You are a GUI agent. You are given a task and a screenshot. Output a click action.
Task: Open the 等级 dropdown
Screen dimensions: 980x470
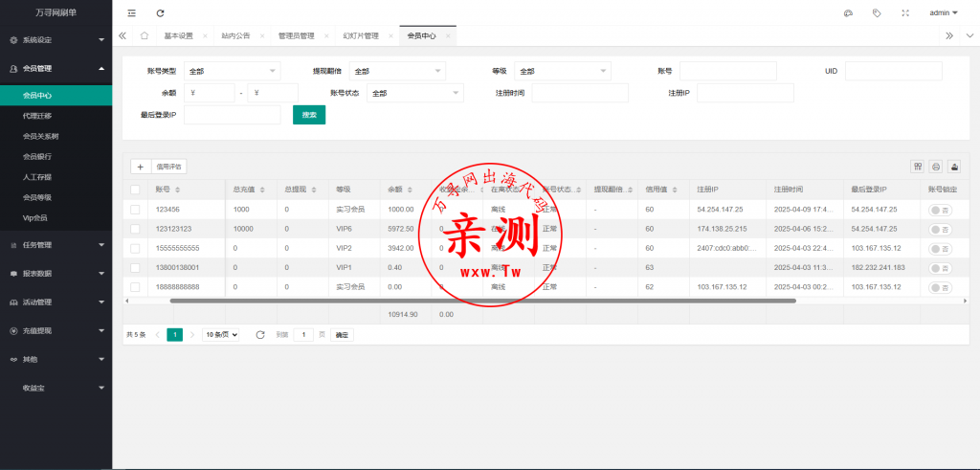click(563, 71)
